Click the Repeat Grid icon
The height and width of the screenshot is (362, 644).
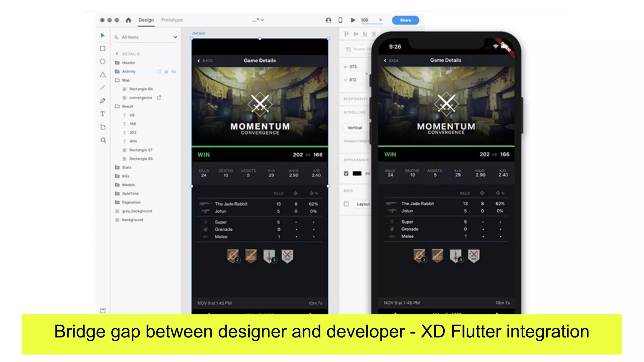pos(348,49)
